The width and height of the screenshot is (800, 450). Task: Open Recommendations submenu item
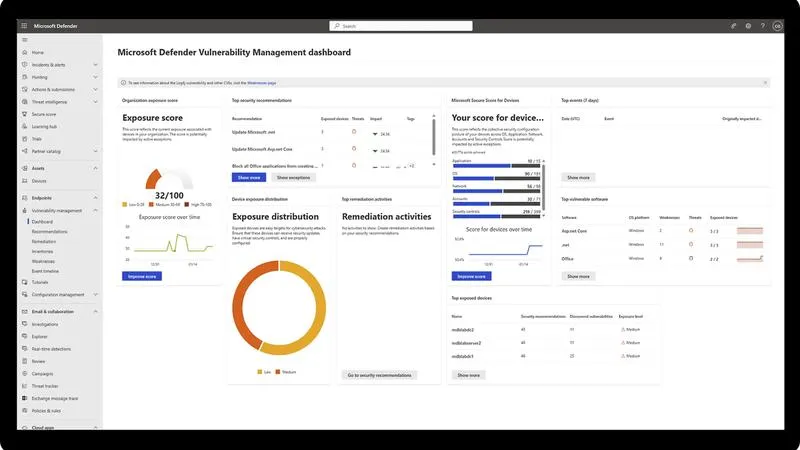pyautogui.click(x=49, y=232)
